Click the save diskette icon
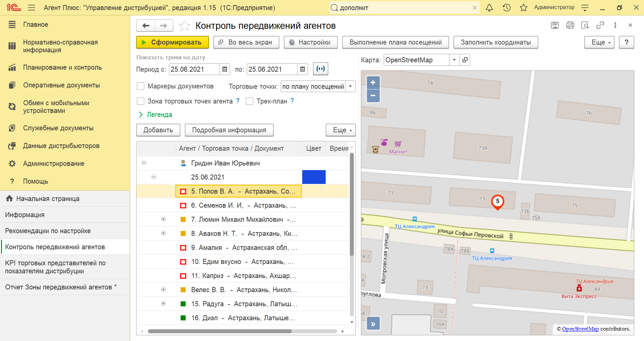Image resolution: width=644 pixels, height=341 pixels. [555, 25]
